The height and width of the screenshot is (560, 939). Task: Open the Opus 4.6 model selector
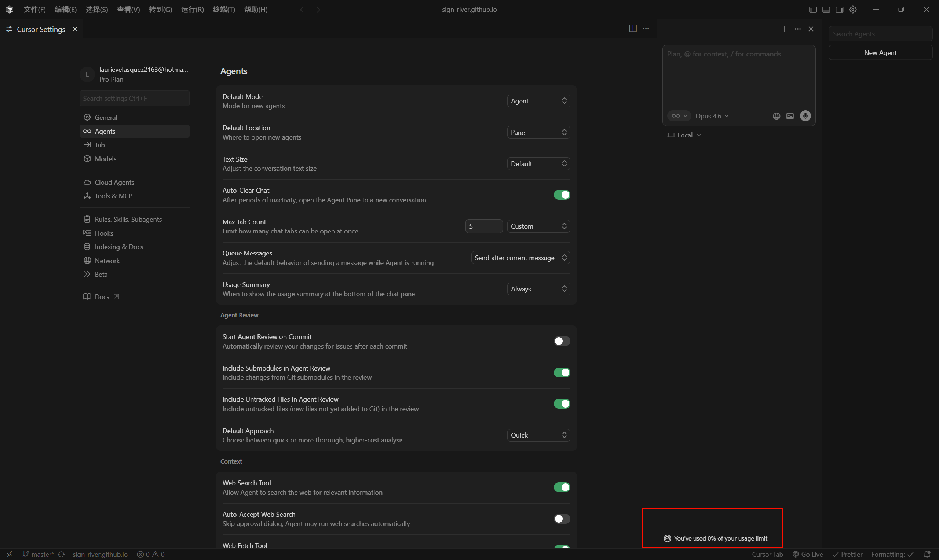pyautogui.click(x=712, y=116)
